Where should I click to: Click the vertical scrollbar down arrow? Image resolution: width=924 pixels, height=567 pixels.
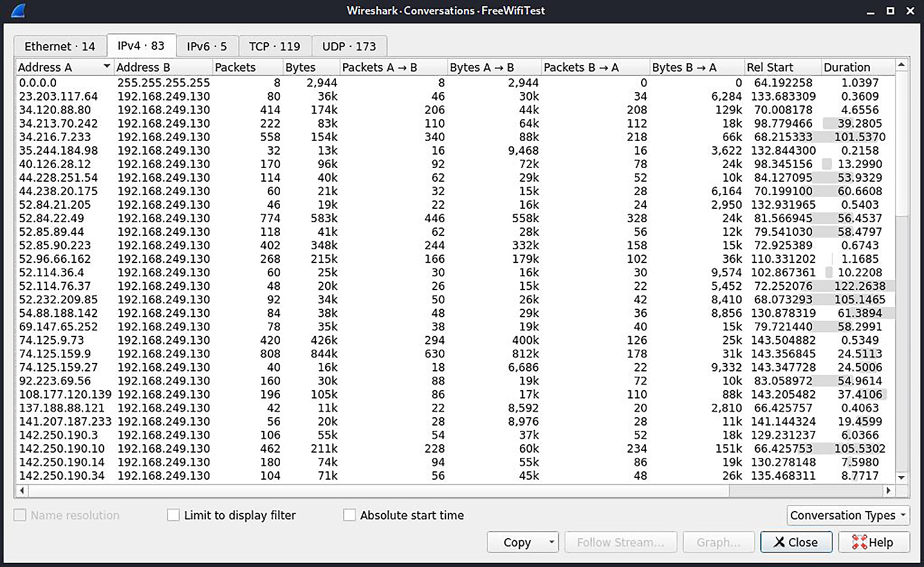(x=901, y=477)
